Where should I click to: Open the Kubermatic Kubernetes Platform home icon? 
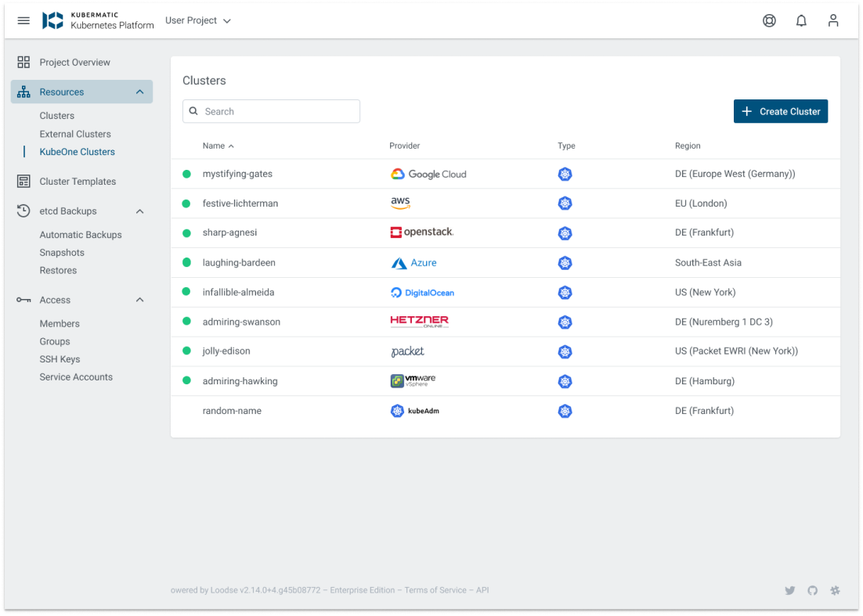tap(52, 20)
